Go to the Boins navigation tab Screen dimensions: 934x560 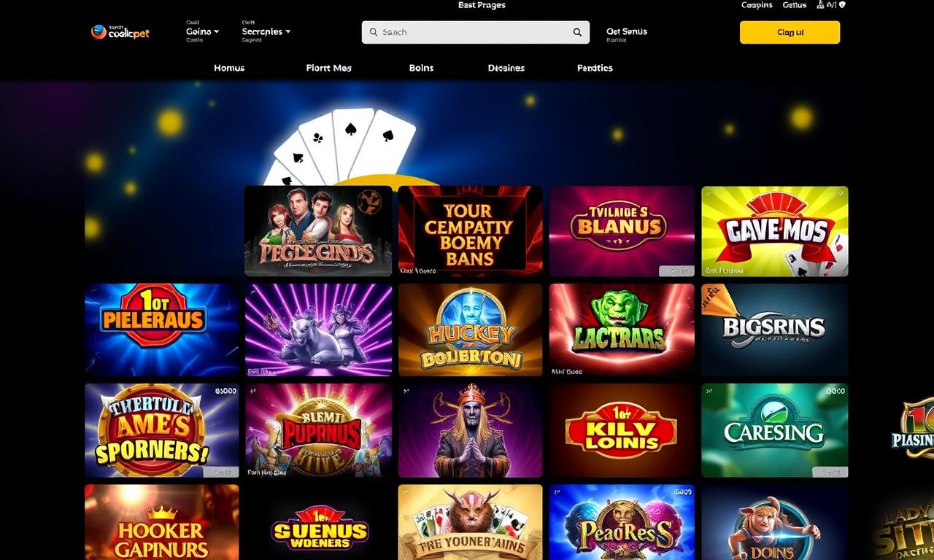[422, 68]
